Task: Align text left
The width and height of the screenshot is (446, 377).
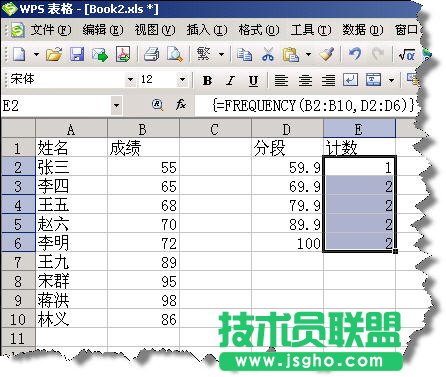Action: pos(281,80)
